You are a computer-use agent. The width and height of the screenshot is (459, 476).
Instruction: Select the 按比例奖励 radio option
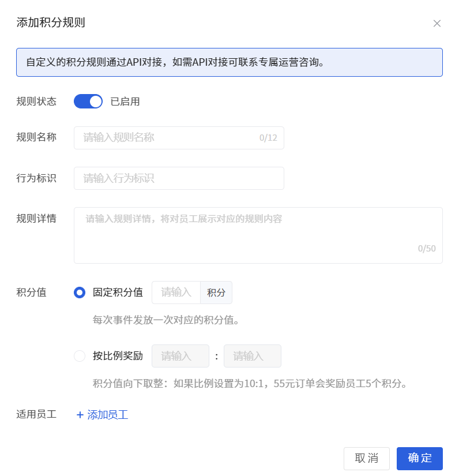(80, 356)
